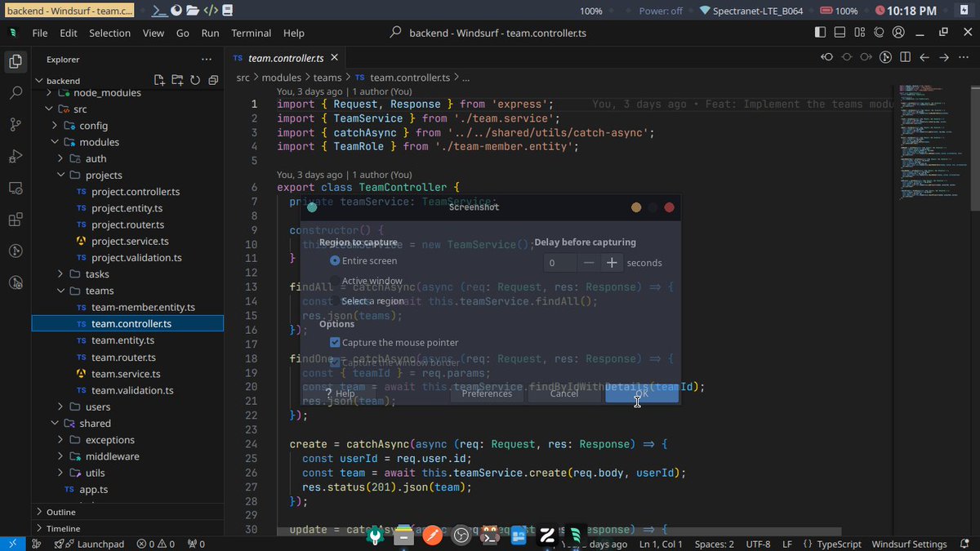This screenshot has height=551, width=980.
Task: Open the Explorer view in activity bar
Action: pos(15,61)
